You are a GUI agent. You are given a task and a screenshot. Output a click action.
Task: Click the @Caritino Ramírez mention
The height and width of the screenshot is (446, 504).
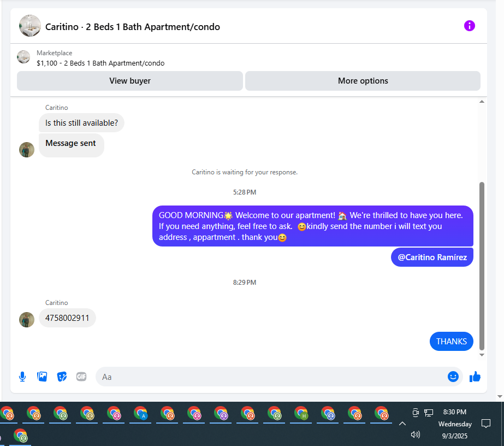pos(432,257)
